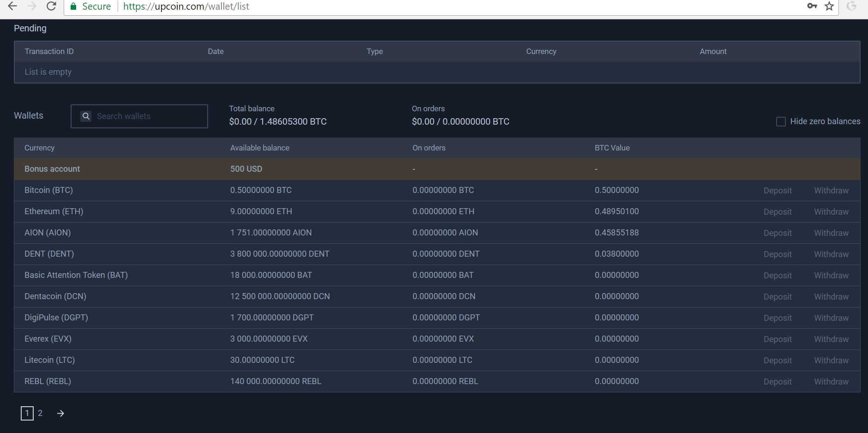Click the green secure padlock icon
Screen dimensions: 868x433
(x=73, y=6)
